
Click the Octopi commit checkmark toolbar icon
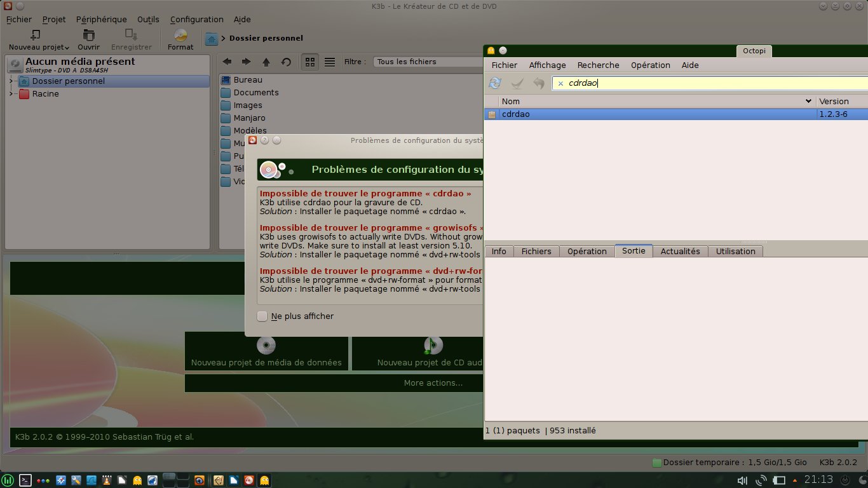(x=517, y=83)
